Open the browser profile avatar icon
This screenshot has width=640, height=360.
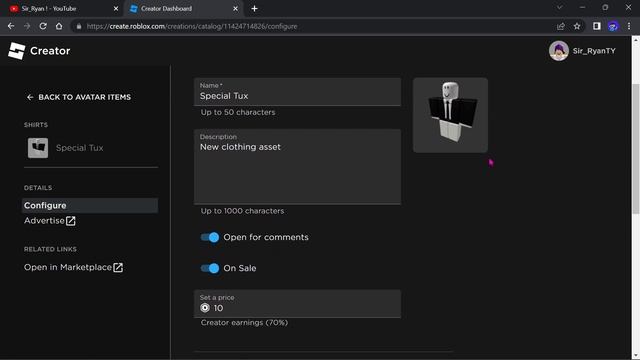coord(613,26)
